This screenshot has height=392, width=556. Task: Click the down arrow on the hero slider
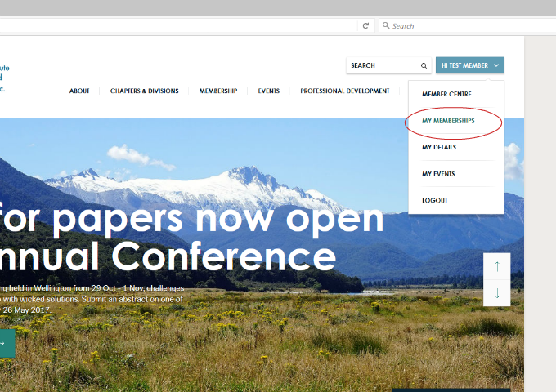click(497, 292)
